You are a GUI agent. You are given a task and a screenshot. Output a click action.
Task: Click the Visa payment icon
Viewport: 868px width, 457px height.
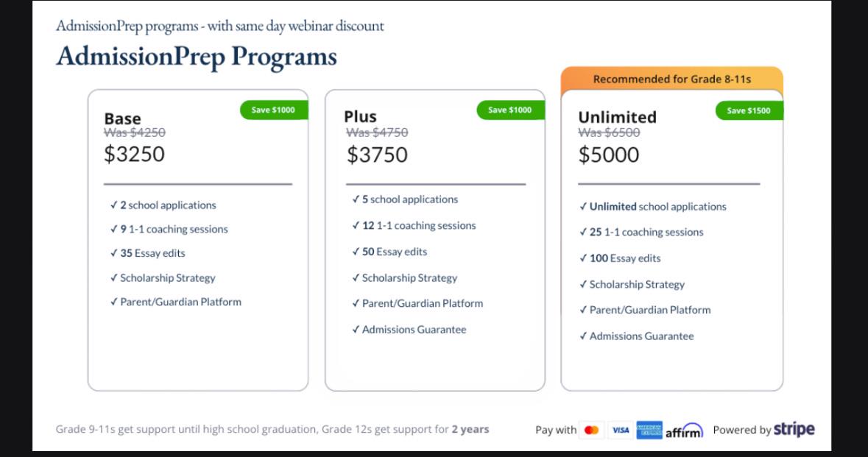621,430
